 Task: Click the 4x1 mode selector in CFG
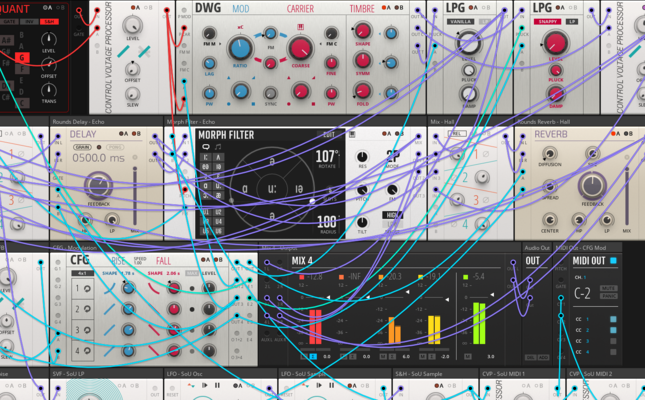coord(82,273)
